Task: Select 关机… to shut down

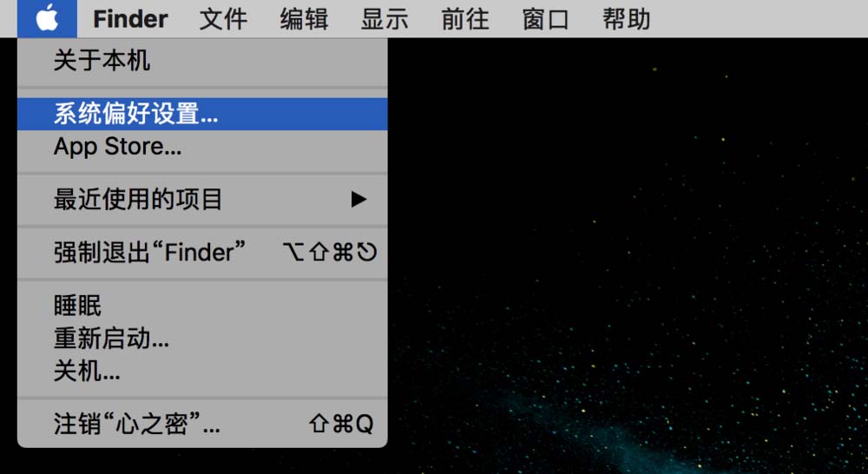Action: tap(202, 371)
